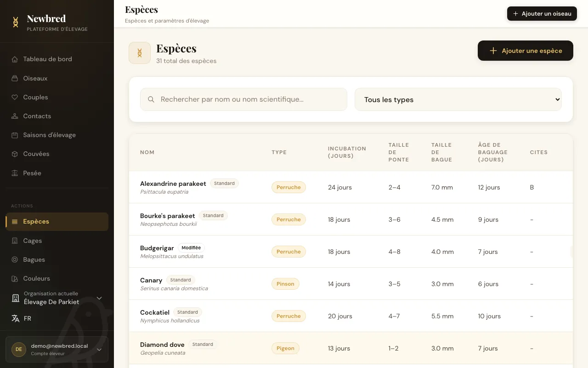Viewport: 588px width, 368px height.
Task: Click the Cockatiel species name
Action: [x=155, y=312]
